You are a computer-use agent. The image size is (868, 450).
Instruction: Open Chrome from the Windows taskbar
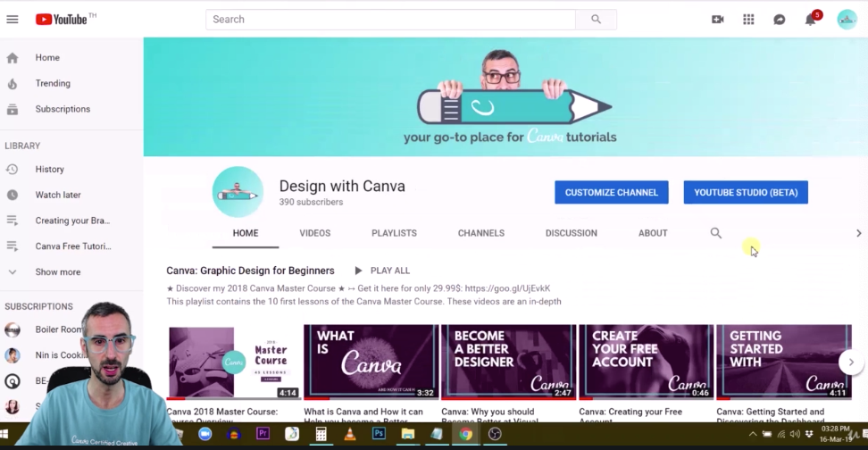click(465, 435)
